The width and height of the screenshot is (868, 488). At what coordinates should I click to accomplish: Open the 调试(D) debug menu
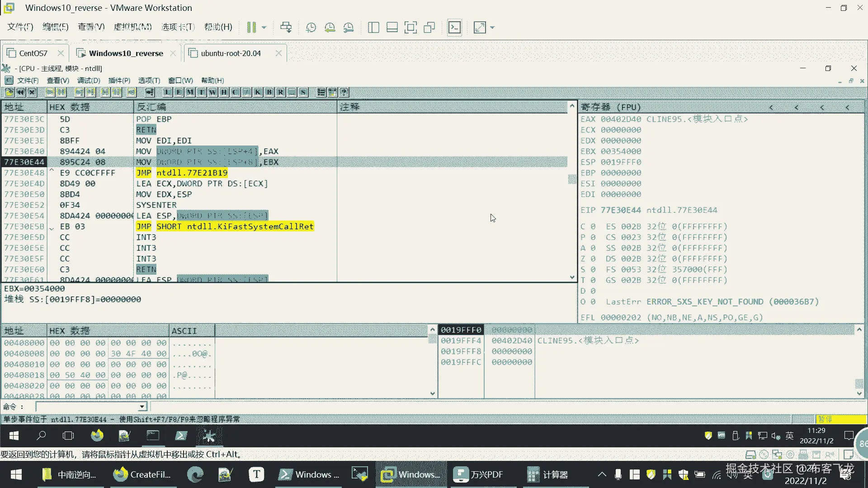pyautogui.click(x=89, y=80)
